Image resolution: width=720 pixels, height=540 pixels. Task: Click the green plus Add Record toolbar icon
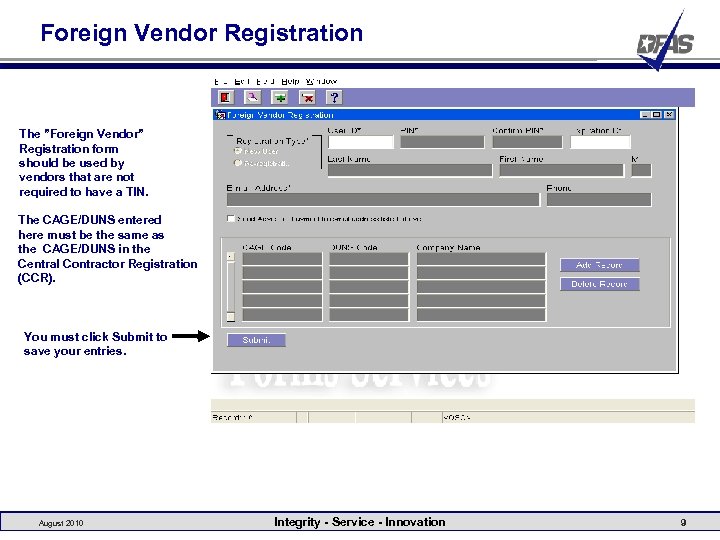(280, 97)
